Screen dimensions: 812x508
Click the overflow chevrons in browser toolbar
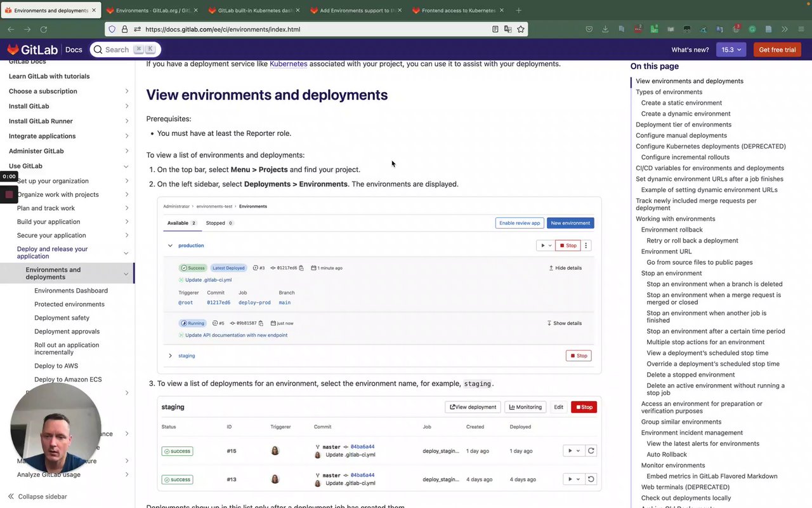tap(785, 29)
